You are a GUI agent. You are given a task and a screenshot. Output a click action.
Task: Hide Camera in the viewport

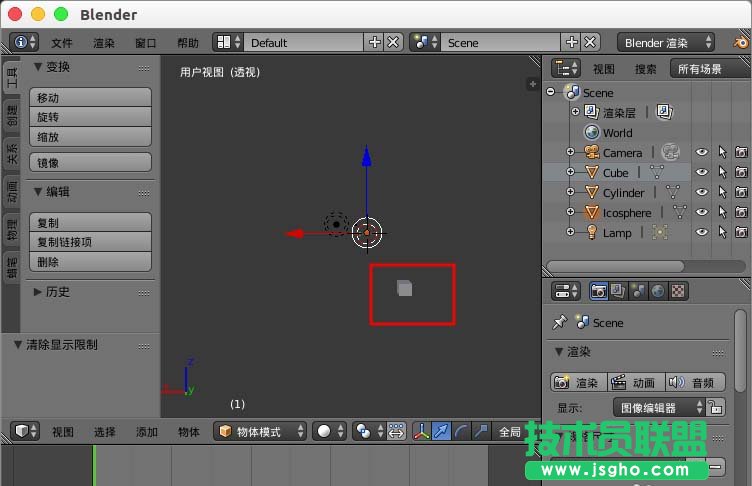coord(702,153)
